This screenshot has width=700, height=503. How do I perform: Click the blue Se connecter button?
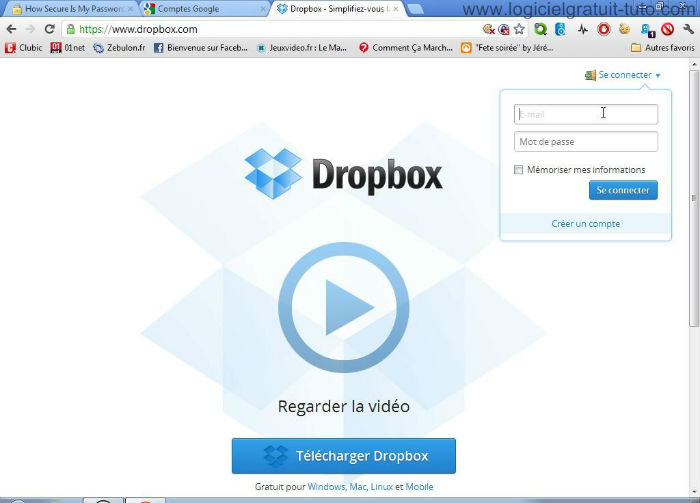tap(623, 190)
